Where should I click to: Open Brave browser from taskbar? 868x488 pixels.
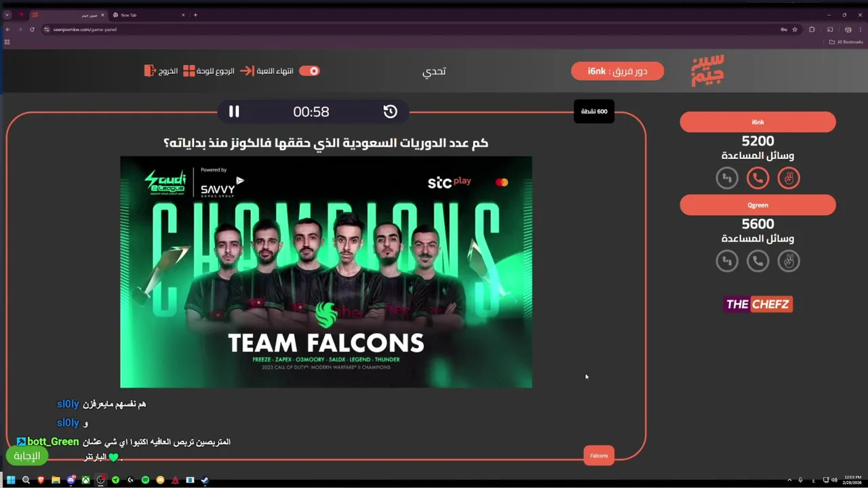click(41, 480)
